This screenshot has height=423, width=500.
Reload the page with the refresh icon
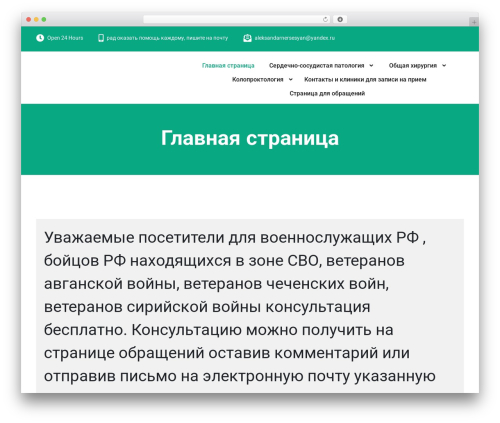(x=325, y=19)
